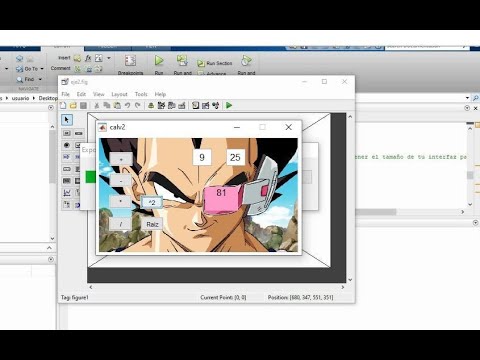Open the Edit menu in GUIDE

81,94
